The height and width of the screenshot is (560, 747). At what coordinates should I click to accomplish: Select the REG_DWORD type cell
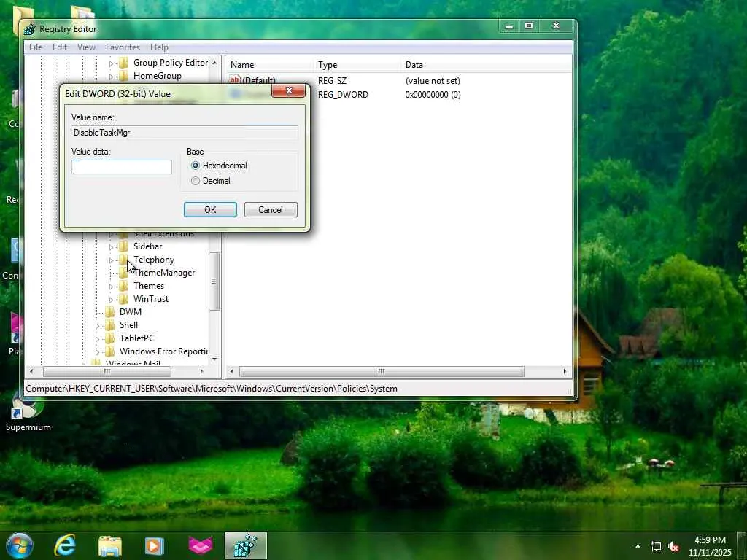(x=343, y=95)
